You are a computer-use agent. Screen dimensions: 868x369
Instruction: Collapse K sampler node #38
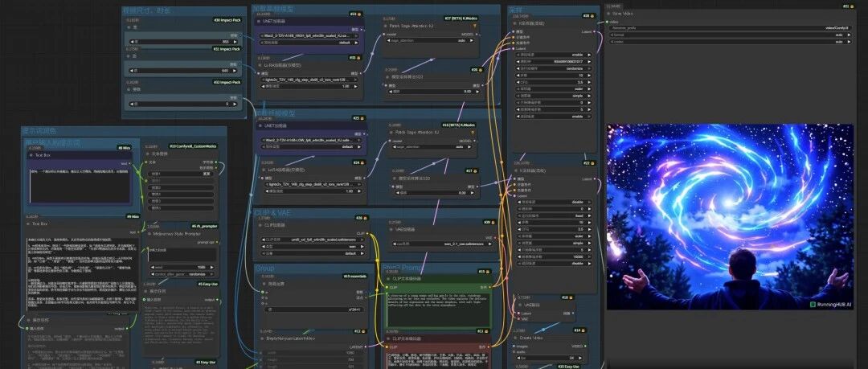tap(516, 24)
